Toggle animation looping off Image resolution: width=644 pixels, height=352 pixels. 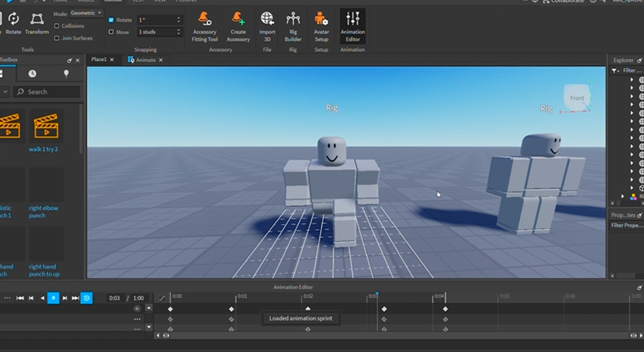tap(86, 298)
